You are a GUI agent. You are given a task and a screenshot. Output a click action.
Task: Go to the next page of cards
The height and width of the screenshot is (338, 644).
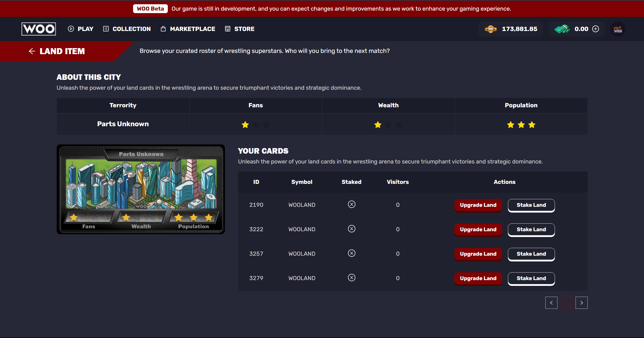(582, 303)
